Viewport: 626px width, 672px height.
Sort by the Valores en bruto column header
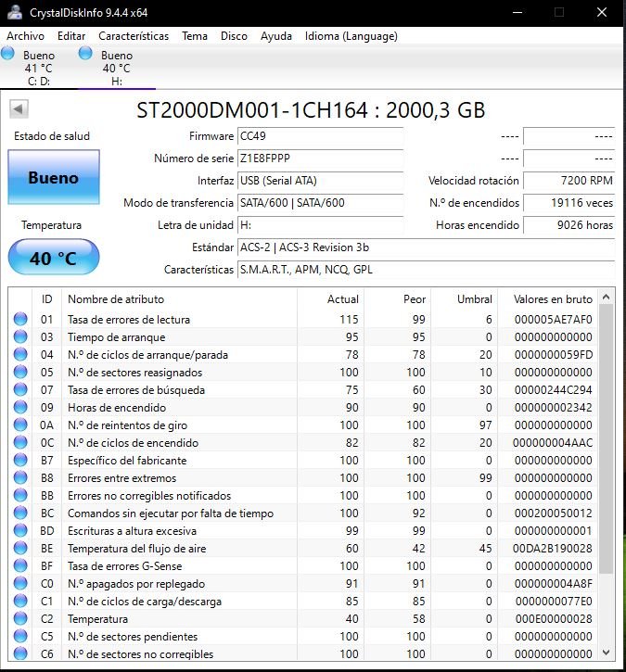[x=552, y=299]
